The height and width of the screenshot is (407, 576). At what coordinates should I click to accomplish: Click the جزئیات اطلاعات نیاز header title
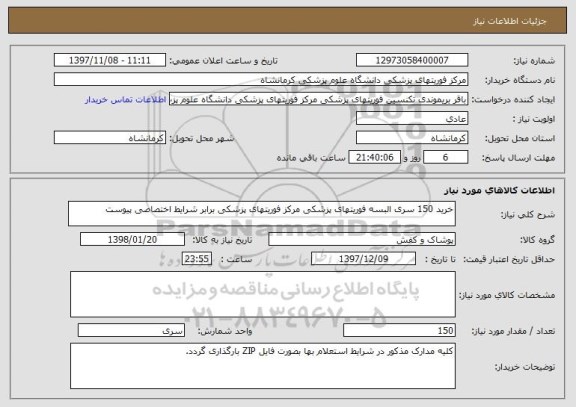[x=510, y=21]
